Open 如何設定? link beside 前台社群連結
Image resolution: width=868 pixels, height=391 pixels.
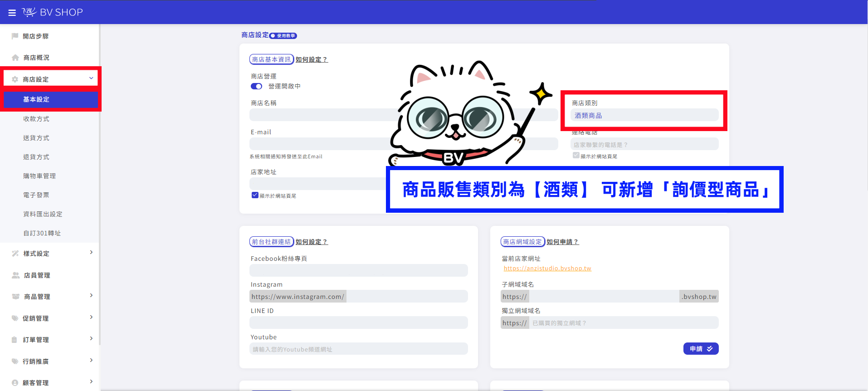pos(312,242)
